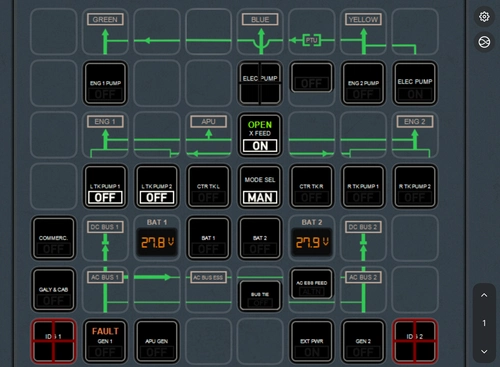
Task: Click page number 1 indicator
Action: point(484,323)
